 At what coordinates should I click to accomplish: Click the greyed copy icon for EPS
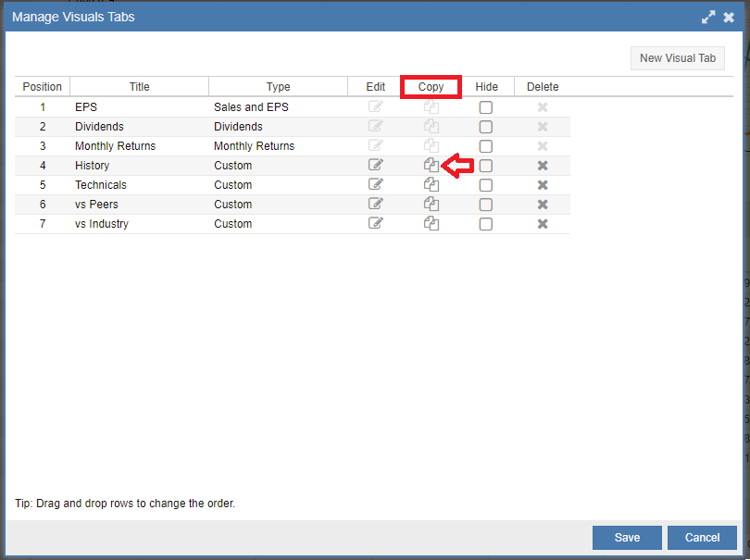431,106
